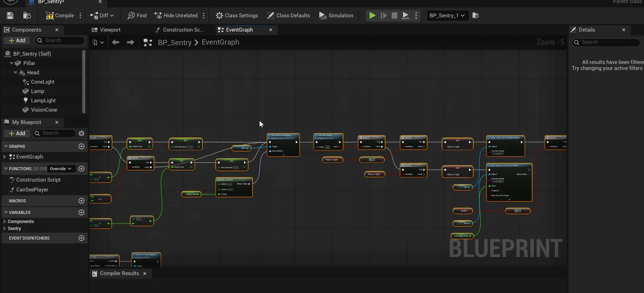Open BP_Sentry_1 debug object dropdown

click(447, 16)
